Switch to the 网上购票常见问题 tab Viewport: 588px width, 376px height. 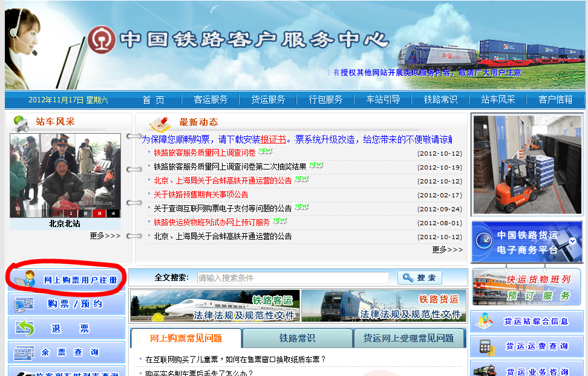click(186, 338)
